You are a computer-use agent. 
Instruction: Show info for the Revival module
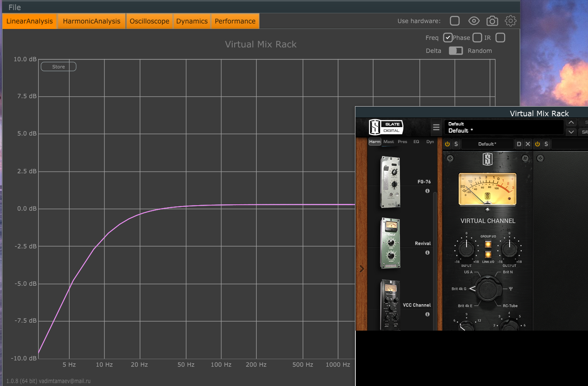point(427,253)
